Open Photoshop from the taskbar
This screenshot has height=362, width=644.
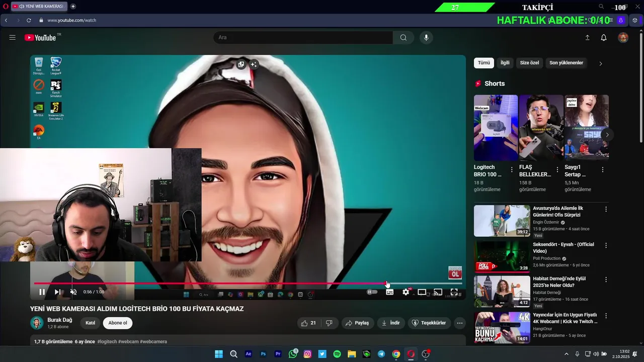[x=263, y=354]
